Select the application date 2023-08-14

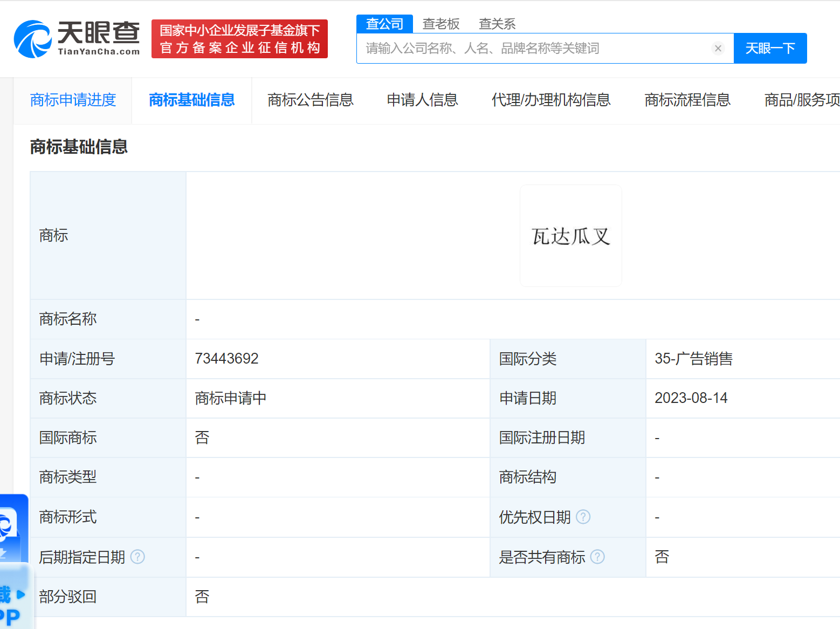pos(691,398)
